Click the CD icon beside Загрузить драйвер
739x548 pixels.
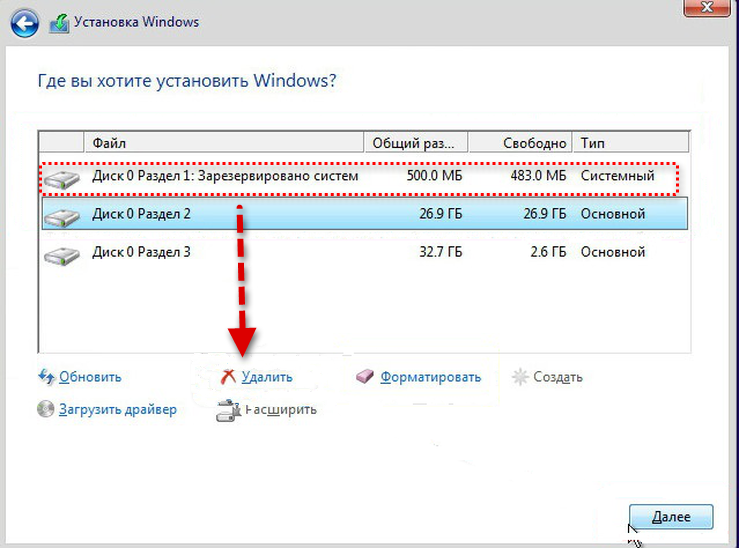(x=46, y=409)
